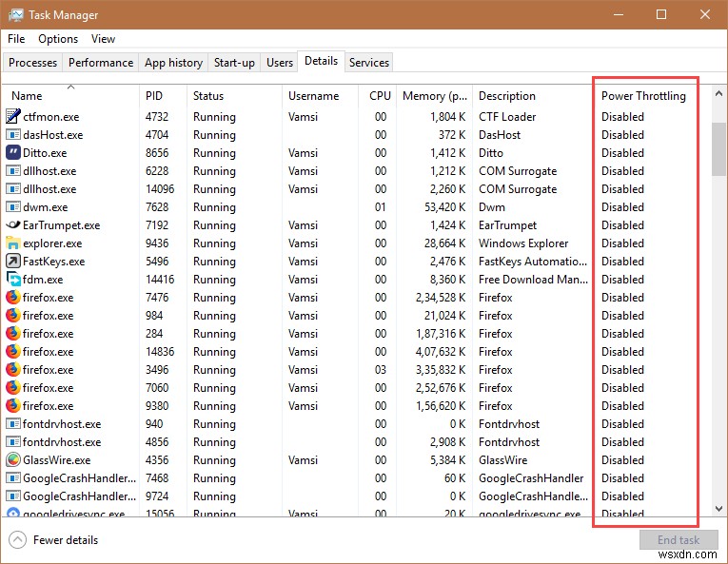Click the GlassWire.exe globe icon
The image size is (728, 564).
coord(13,459)
